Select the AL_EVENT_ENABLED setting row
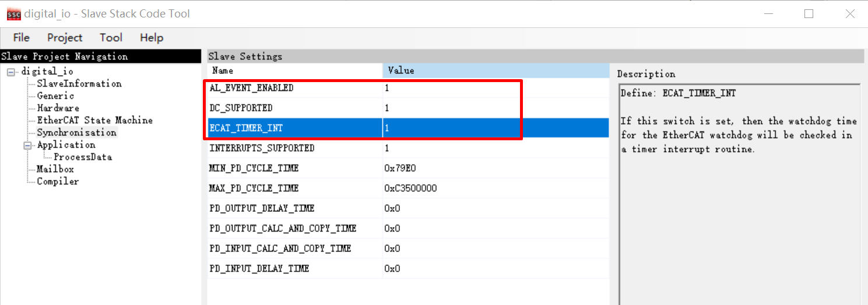The height and width of the screenshot is (305, 868). point(408,88)
